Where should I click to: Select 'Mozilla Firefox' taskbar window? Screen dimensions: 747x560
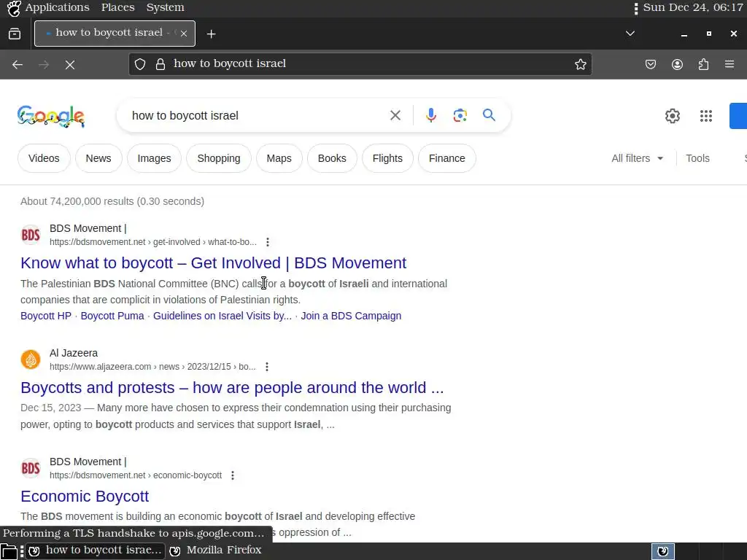pyautogui.click(x=215, y=551)
